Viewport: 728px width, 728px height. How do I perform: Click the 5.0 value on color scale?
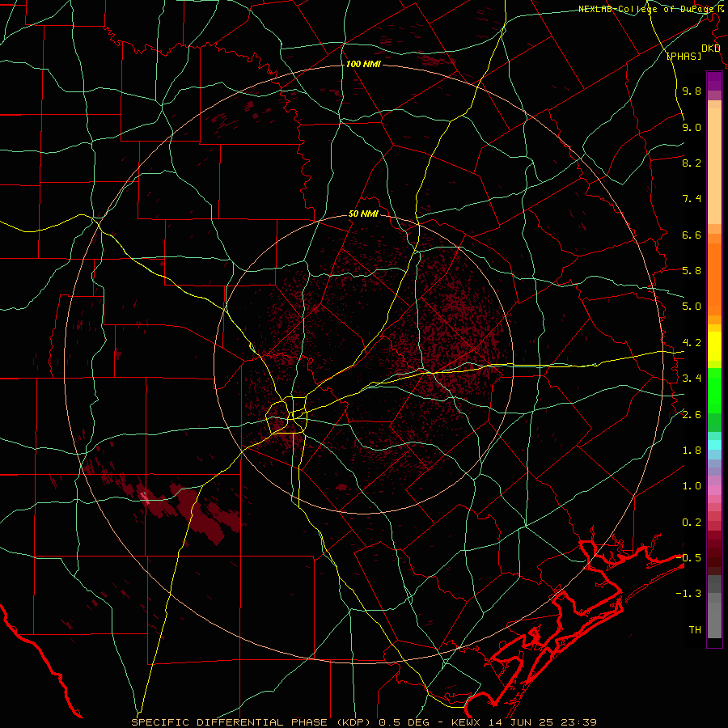(x=692, y=307)
